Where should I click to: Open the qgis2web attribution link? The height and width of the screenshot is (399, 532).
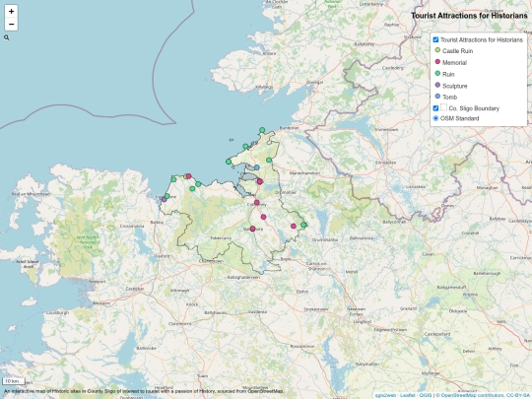pos(385,395)
